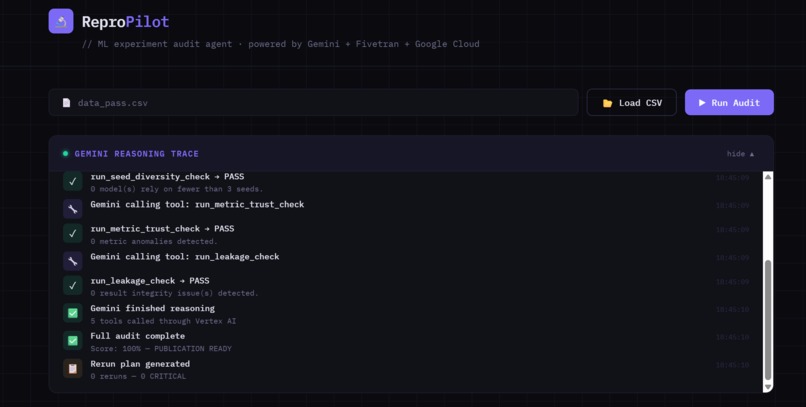Select the 'Gemini finished reasoning' line
Screen dimensions: 806x407
click(153, 308)
